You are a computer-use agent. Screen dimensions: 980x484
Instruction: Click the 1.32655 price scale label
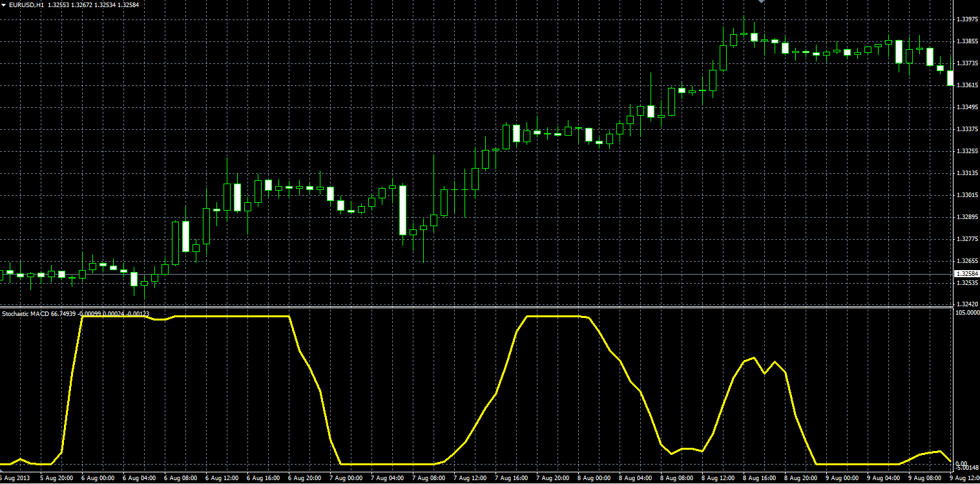click(966, 261)
